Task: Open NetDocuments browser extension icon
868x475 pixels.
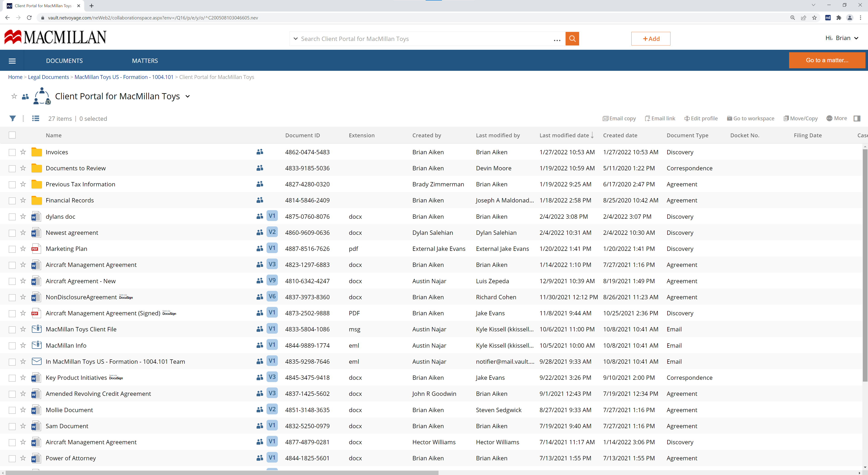Action: coord(828,18)
